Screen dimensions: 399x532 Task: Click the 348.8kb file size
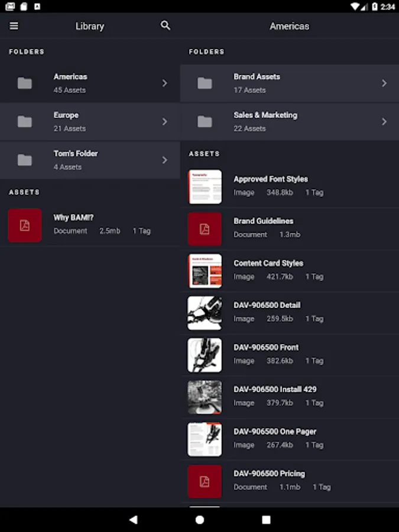280,193
